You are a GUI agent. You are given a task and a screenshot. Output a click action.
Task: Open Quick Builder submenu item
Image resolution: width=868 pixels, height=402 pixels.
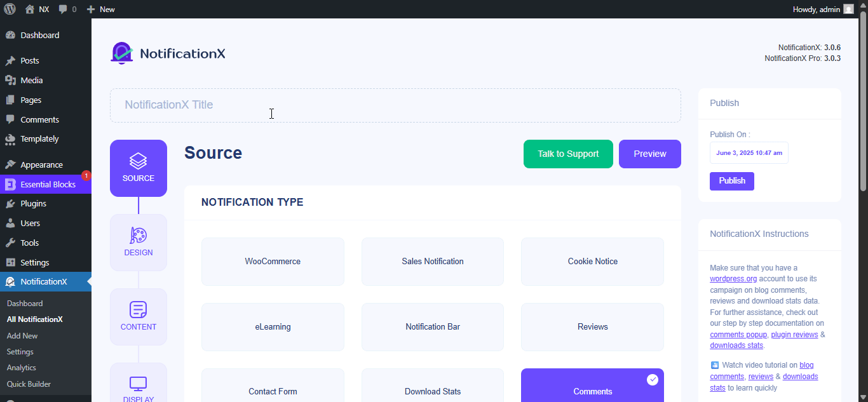tap(29, 384)
